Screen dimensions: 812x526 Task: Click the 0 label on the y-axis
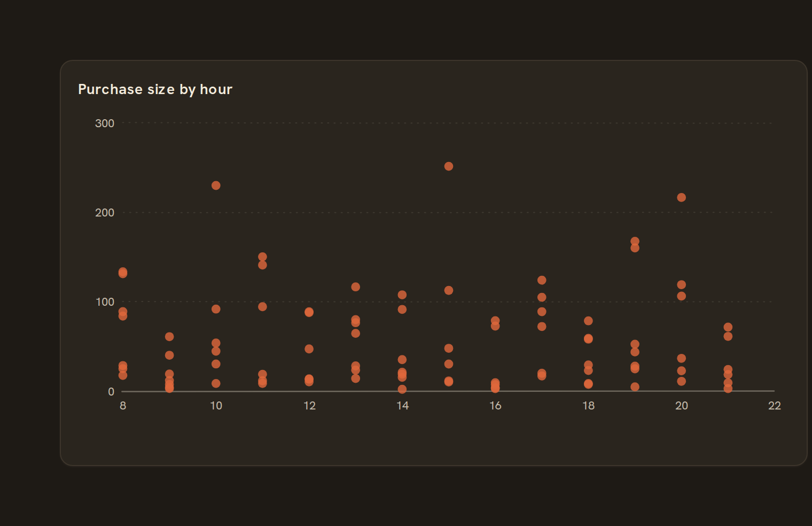111,392
